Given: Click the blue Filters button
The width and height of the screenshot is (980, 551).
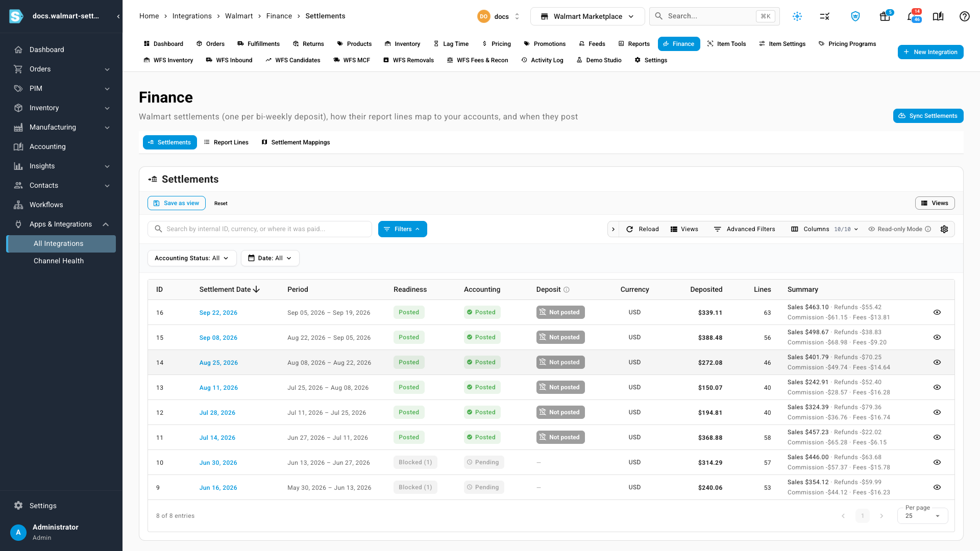Looking at the screenshot, I should (x=402, y=229).
